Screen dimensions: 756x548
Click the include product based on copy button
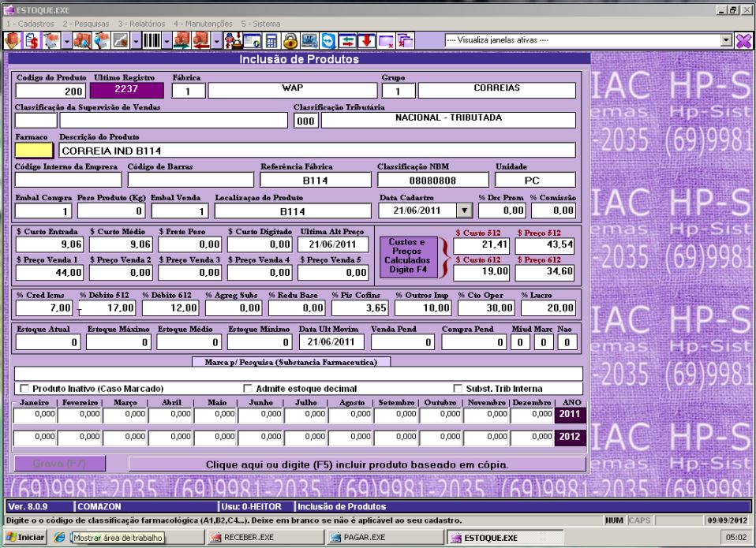coord(357,464)
